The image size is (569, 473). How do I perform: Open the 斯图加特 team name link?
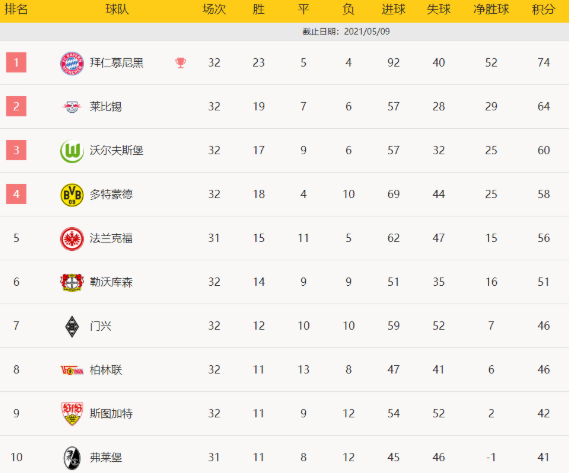click(x=111, y=414)
